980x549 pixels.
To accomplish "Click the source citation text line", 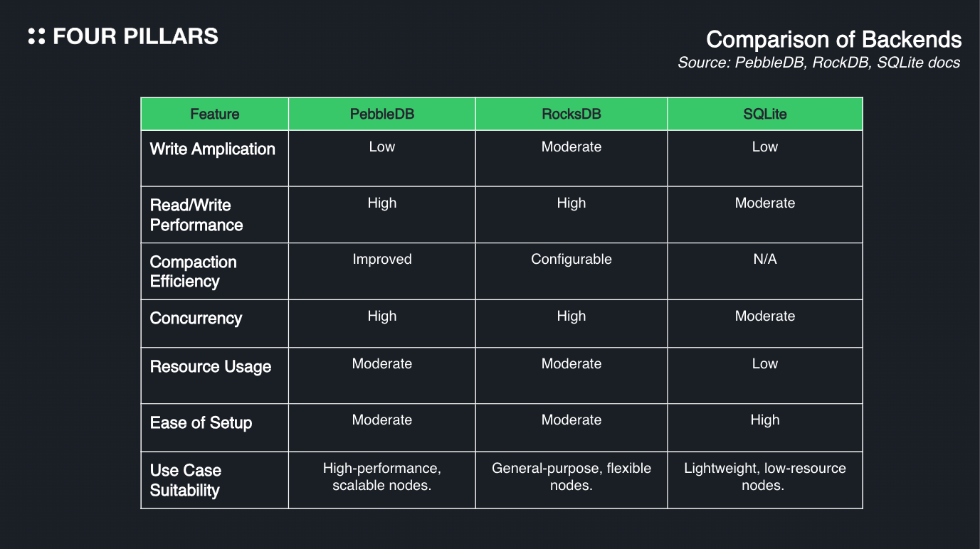I will click(818, 63).
